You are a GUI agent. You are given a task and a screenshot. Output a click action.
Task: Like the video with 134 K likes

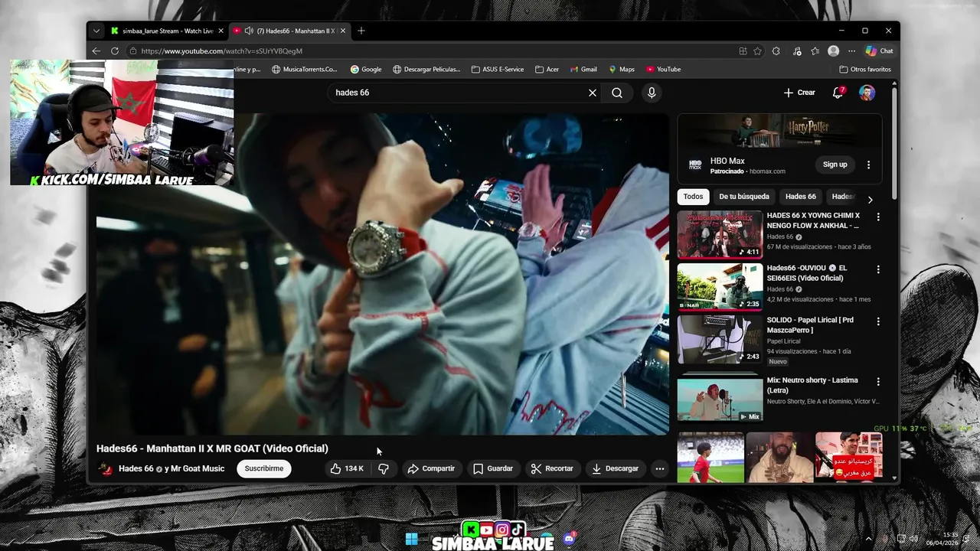pos(347,468)
